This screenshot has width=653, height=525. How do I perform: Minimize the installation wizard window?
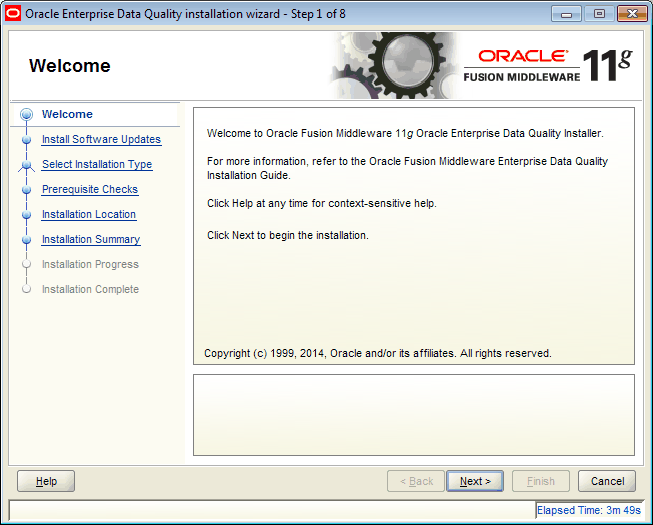566,14
